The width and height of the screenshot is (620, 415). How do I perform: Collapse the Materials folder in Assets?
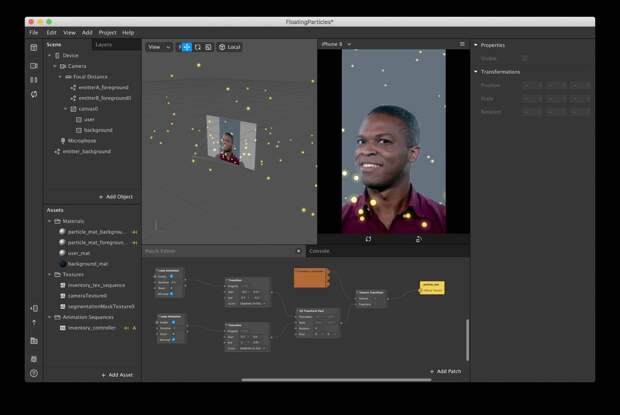pos(51,221)
